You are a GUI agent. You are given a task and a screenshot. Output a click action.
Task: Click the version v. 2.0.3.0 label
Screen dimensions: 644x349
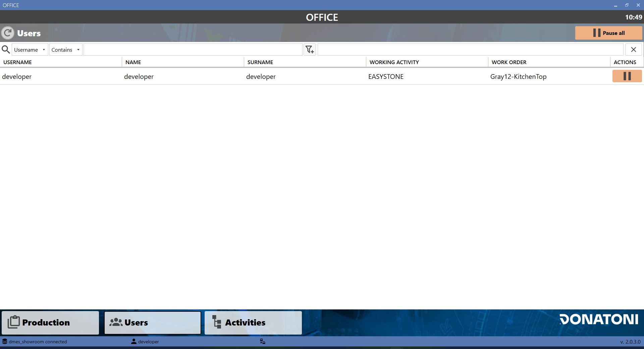(x=630, y=342)
